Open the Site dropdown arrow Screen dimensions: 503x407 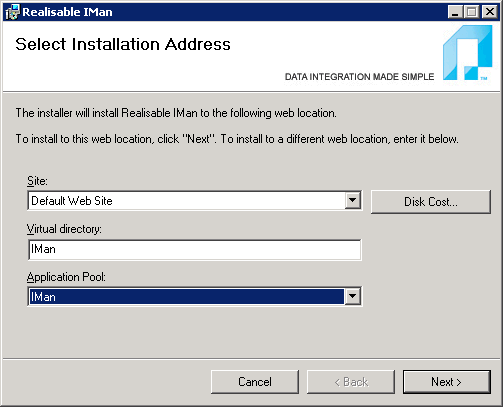[x=352, y=201]
